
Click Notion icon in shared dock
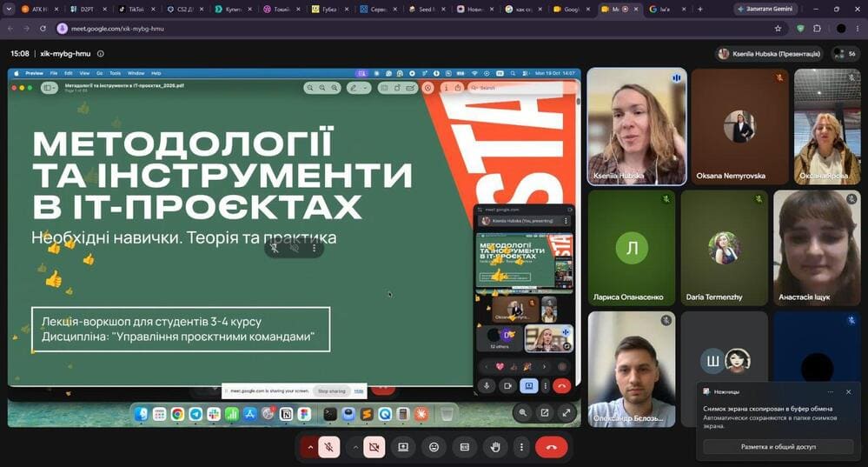pyautogui.click(x=286, y=414)
